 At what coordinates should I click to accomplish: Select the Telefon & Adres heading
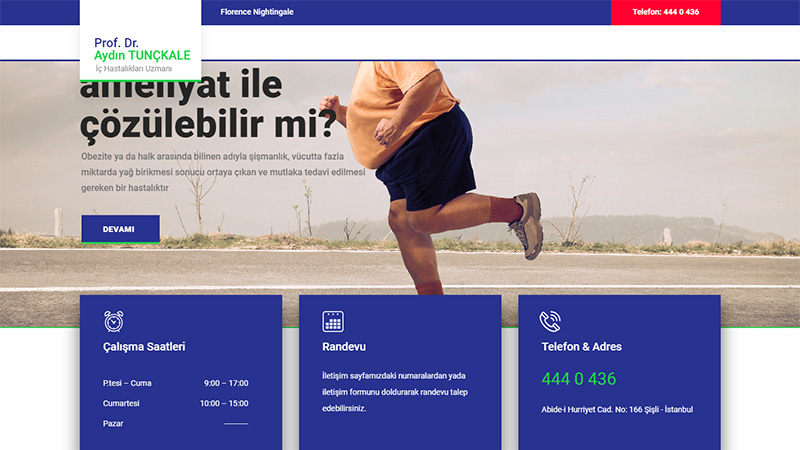click(x=581, y=347)
